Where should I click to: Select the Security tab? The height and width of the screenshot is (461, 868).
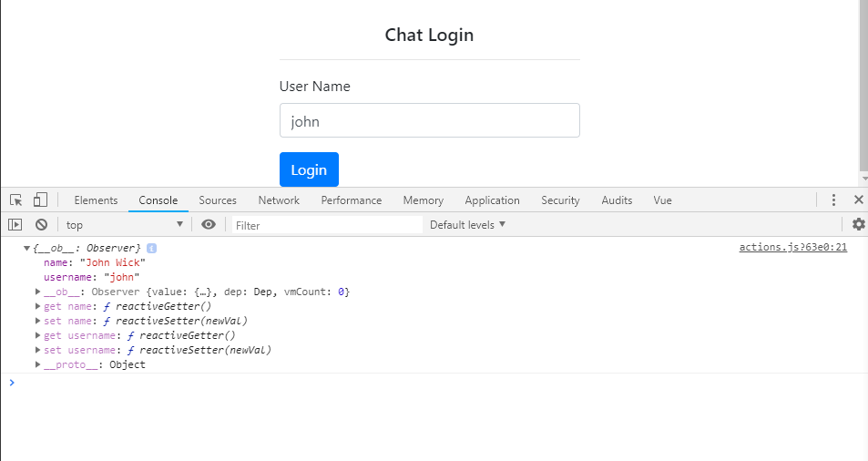[x=560, y=200]
